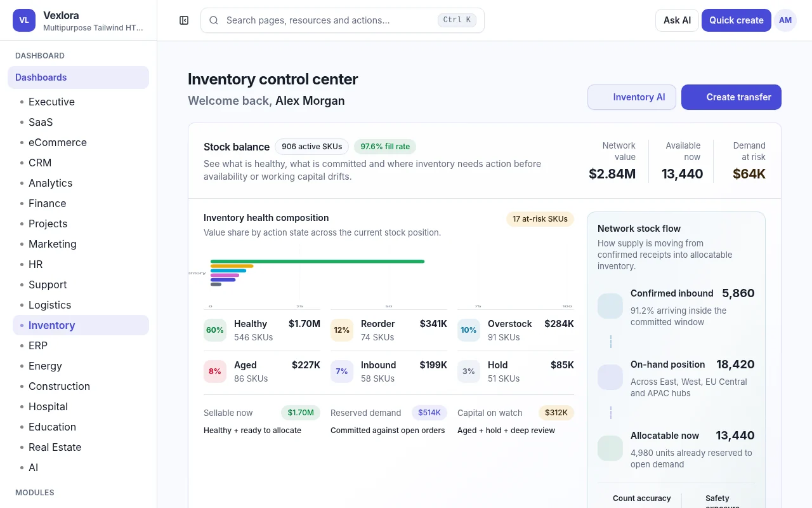Select the Inventory dashboard item
Viewport: 812px width, 508px height.
[x=81, y=325]
